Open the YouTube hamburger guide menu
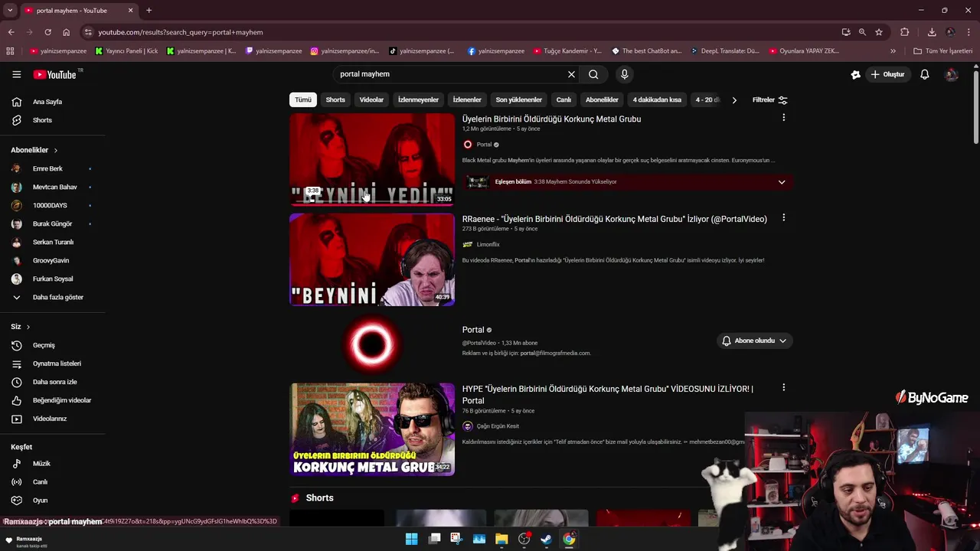This screenshot has width=980, height=551. click(x=16, y=74)
